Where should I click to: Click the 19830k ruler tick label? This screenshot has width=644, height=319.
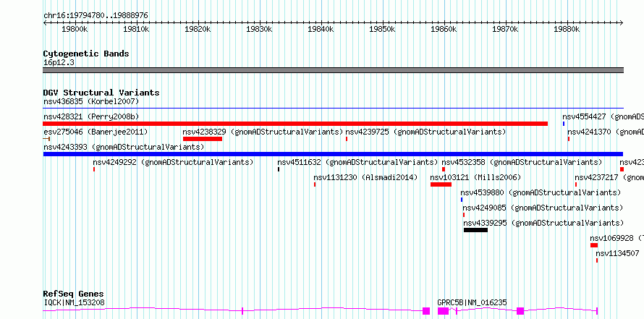[260, 30]
